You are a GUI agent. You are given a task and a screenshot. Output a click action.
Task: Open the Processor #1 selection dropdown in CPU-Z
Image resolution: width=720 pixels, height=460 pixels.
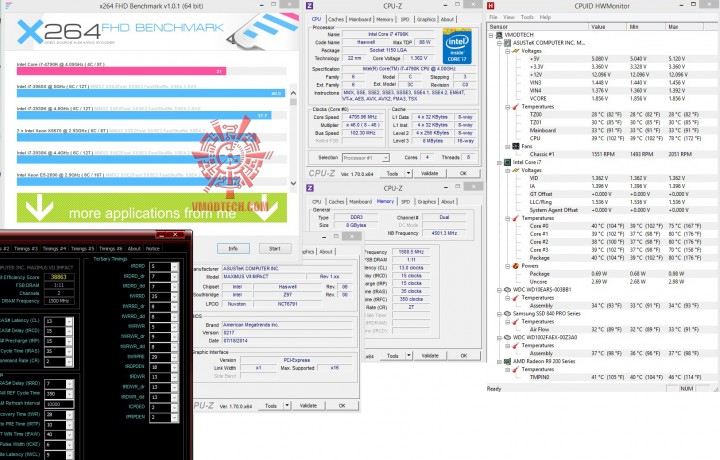[385, 158]
